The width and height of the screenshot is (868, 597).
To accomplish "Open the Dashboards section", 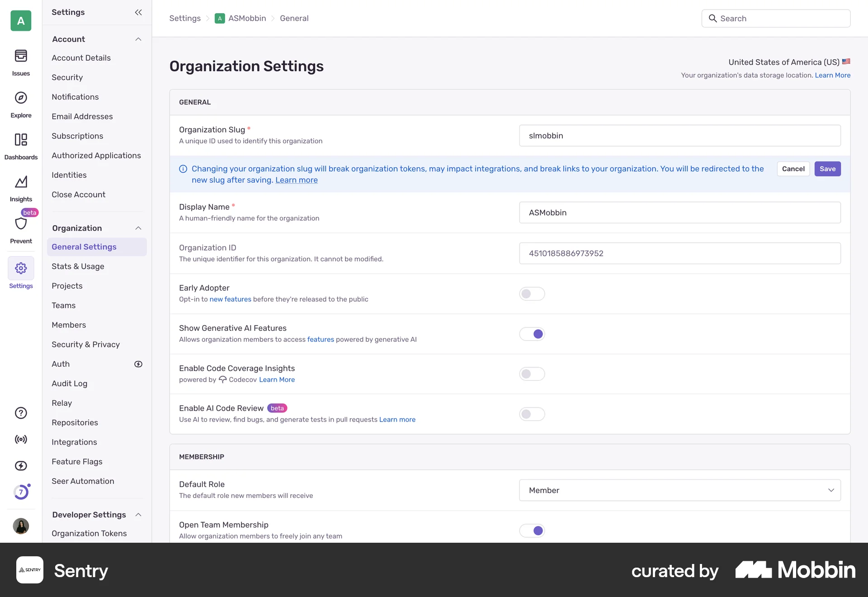I will click(21, 145).
